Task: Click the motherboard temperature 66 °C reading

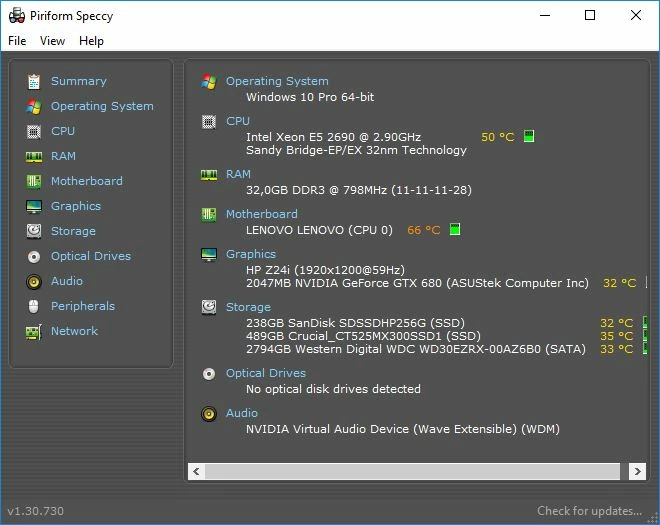Action: click(423, 230)
